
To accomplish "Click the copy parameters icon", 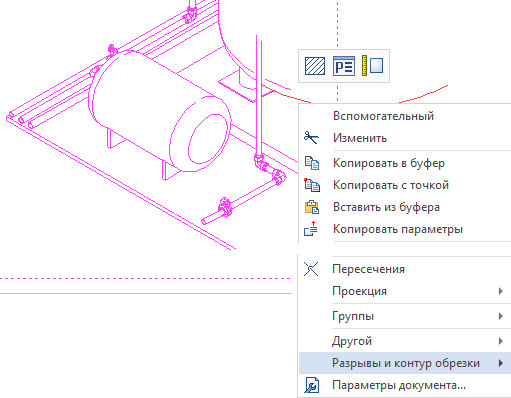I will point(311,229).
